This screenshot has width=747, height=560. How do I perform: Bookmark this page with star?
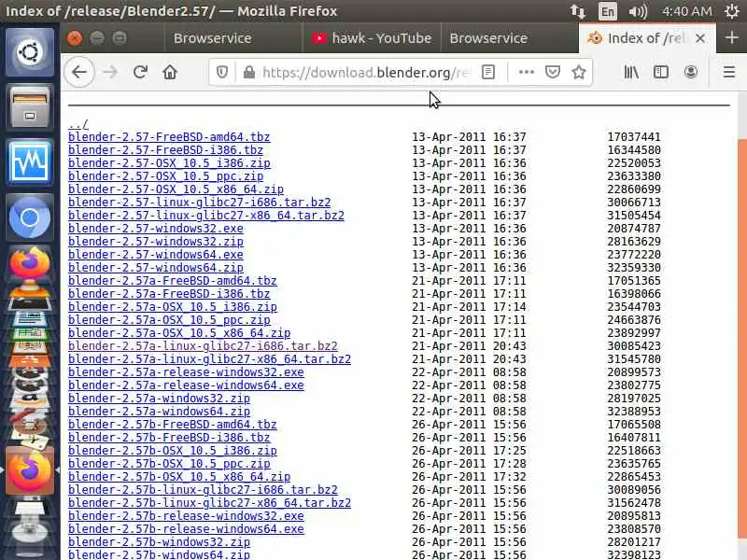[x=579, y=73]
